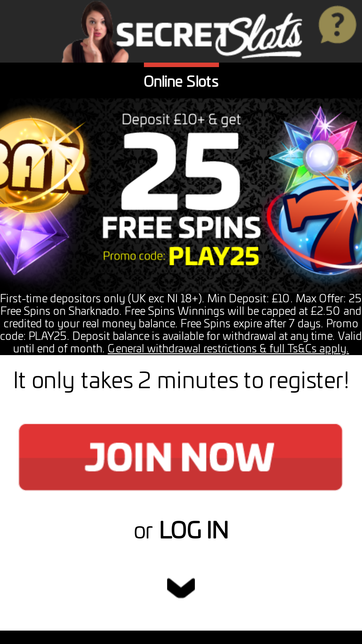Open the LOG IN link
This screenshot has width=362, height=644.
click(x=194, y=530)
